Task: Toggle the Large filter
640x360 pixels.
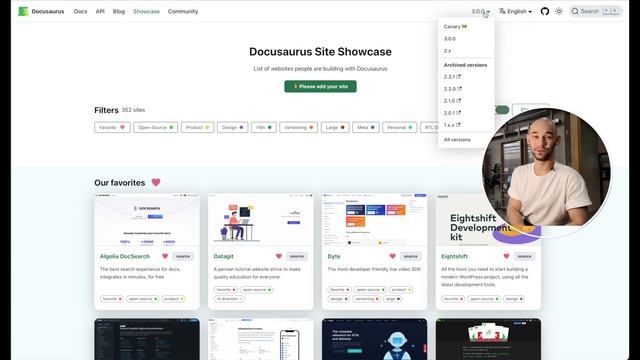Action: pyautogui.click(x=335, y=127)
